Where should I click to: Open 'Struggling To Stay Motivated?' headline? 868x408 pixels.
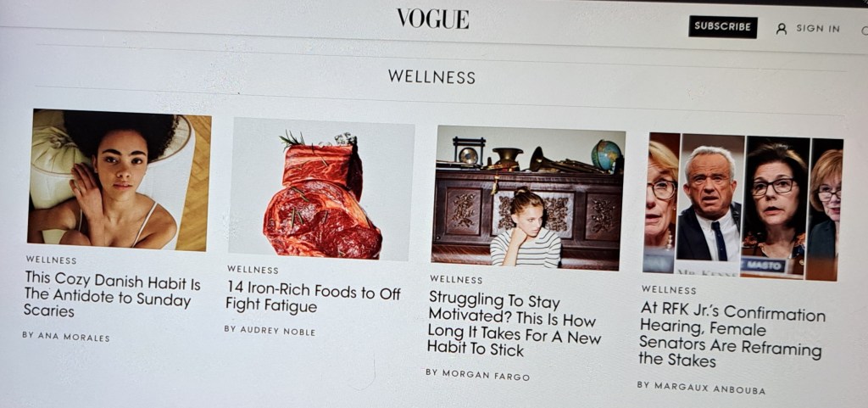click(514, 324)
